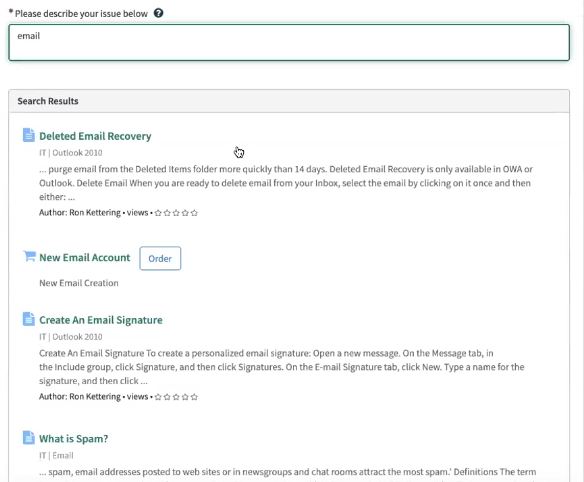Open the New Email Account catalog item
584x482 pixels.
coord(85,258)
